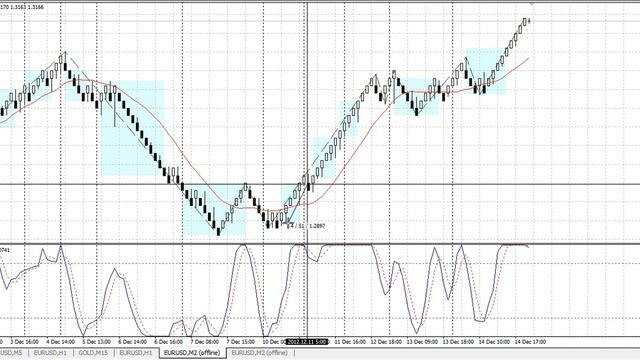Select the active EURUSD,M2 (offline) tab
The height and width of the screenshot is (360, 640).
(192, 352)
